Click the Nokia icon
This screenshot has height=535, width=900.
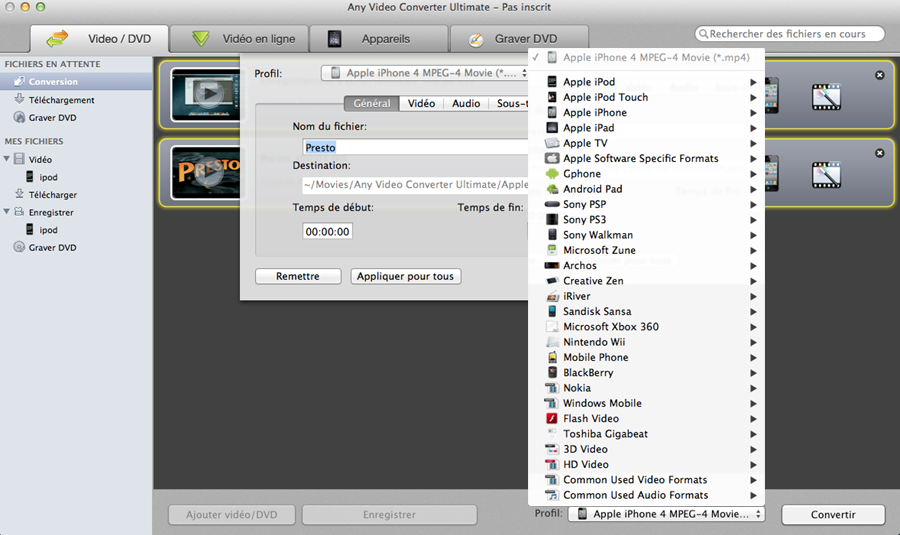pyautogui.click(x=552, y=388)
